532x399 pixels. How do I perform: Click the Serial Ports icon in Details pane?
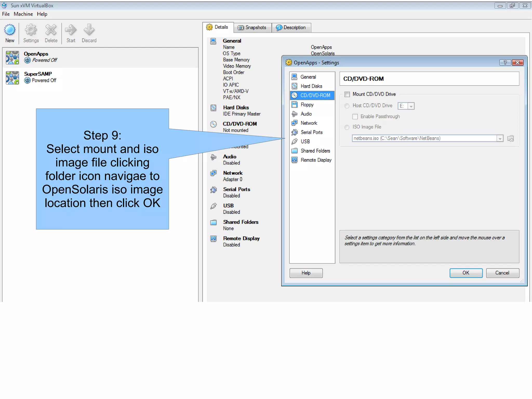pos(213,190)
